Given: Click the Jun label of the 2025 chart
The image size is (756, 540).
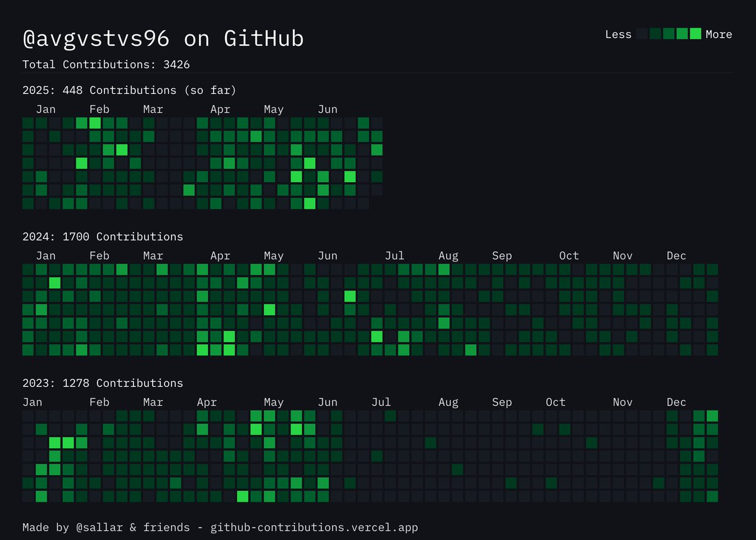Looking at the screenshot, I should [328, 109].
